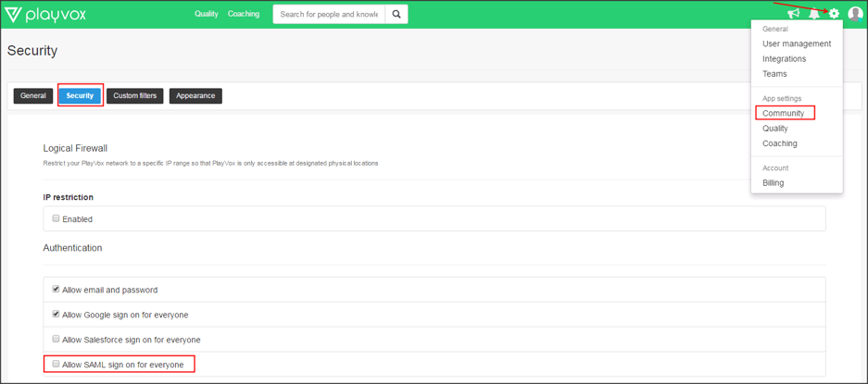Uncheck Allow Google sign on for everyone
The width and height of the screenshot is (868, 384).
click(x=56, y=315)
